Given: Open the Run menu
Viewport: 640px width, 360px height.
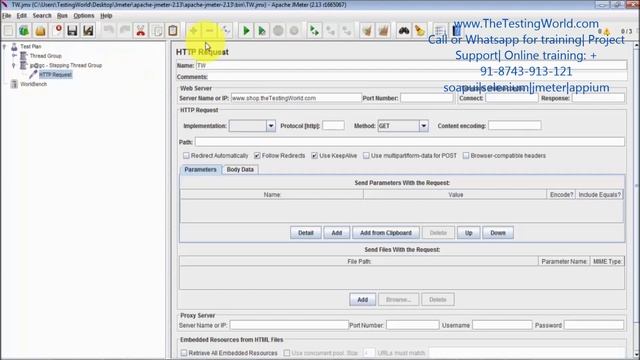Looking at the screenshot, I should (x=62, y=16).
